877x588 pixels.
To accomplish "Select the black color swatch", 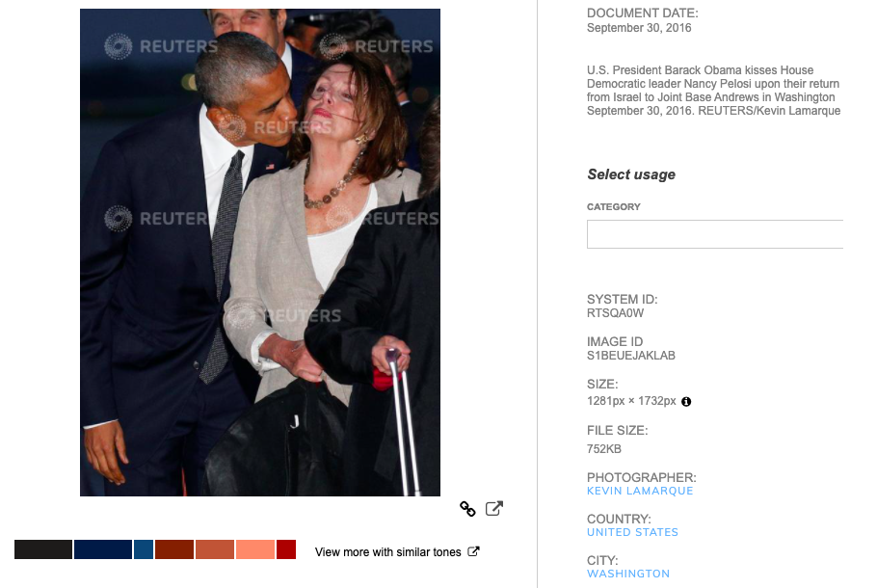I will pos(43,549).
